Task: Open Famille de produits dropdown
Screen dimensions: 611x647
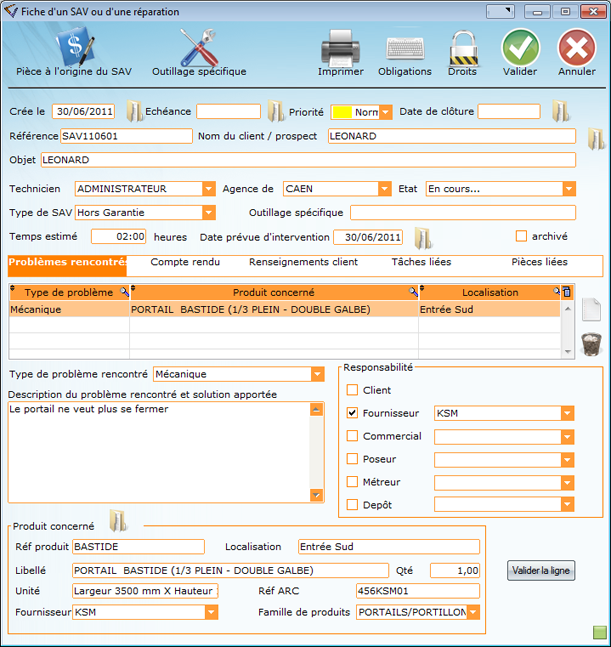Action: click(x=473, y=612)
